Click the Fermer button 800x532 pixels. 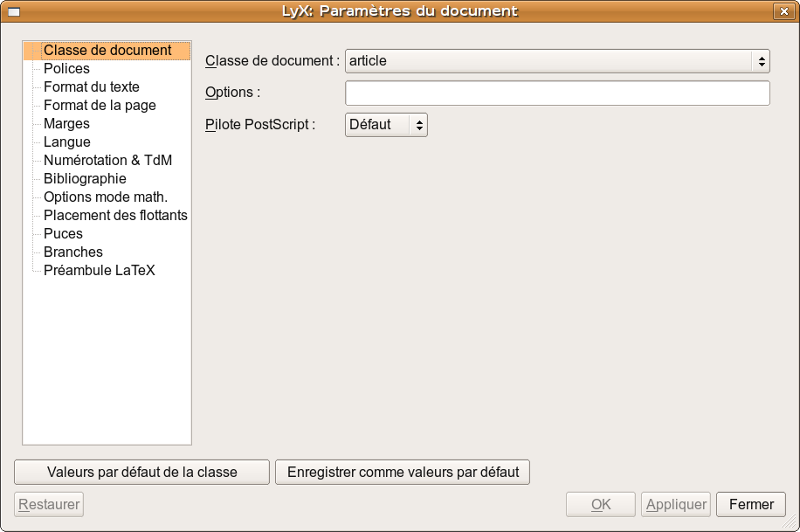pyautogui.click(x=751, y=504)
